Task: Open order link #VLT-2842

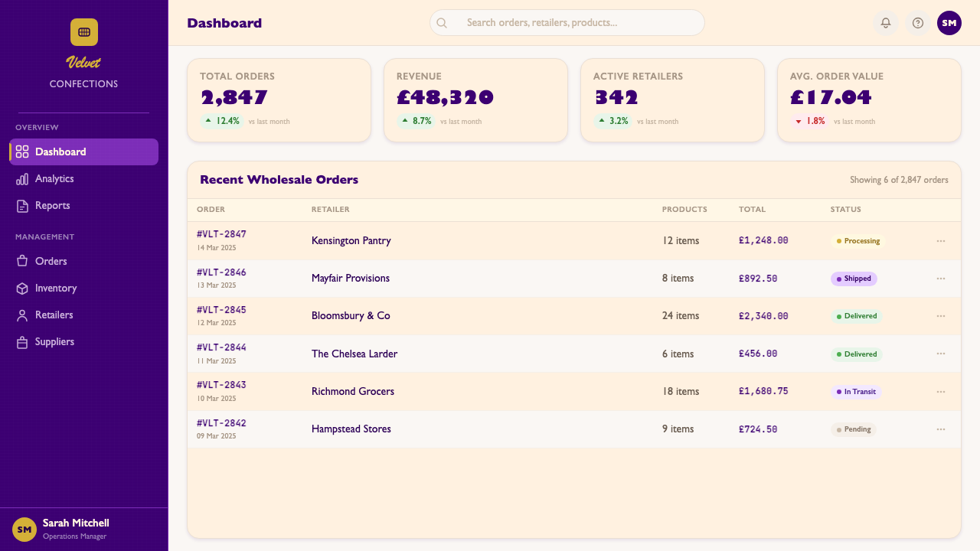Action: [x=221, y=423]
